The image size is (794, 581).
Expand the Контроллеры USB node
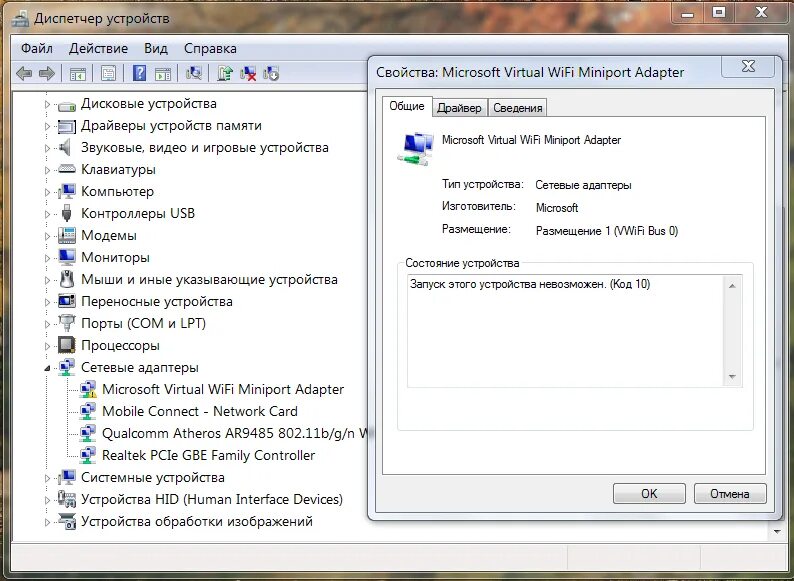pyautogui.click(x=47, y=214)
